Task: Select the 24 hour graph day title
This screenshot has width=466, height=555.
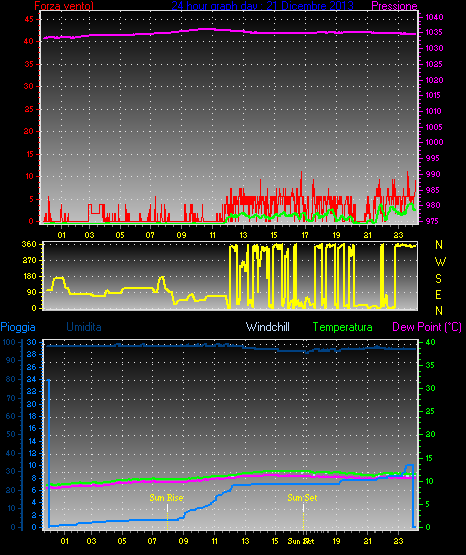Action: 262,6
